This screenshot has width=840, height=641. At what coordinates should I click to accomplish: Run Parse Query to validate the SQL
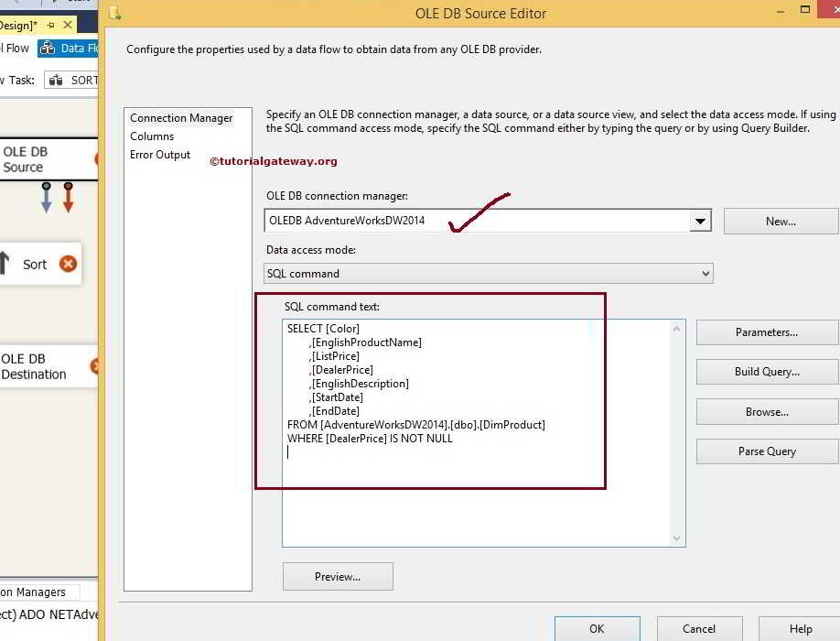766,451
